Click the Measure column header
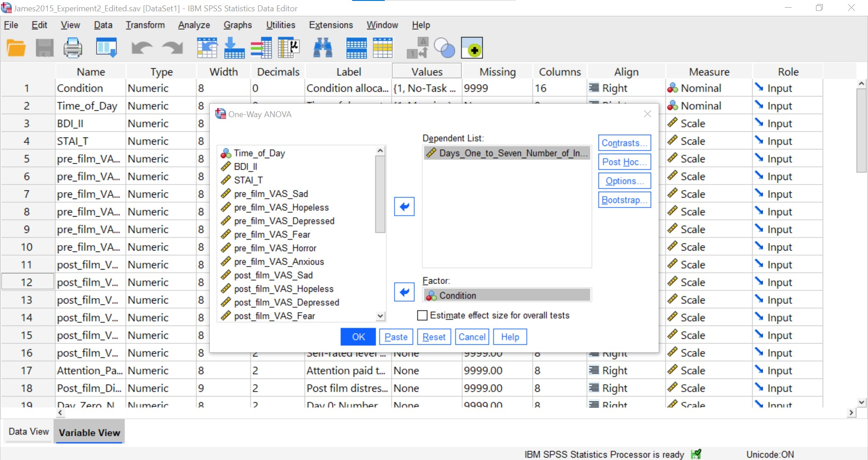The height and width of the screenshot is (460, 868). pos(709,71)
